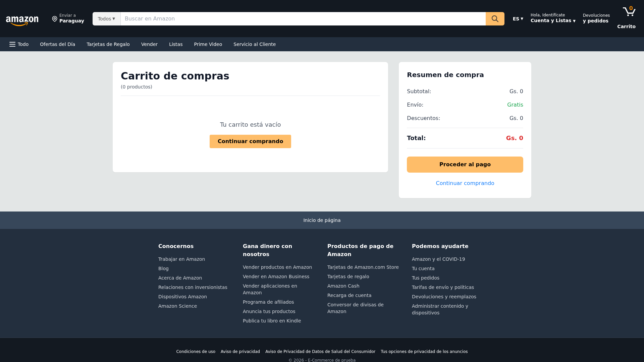Open Servicio al Cliente
This screenshot has height=362, width=644.
255,44
